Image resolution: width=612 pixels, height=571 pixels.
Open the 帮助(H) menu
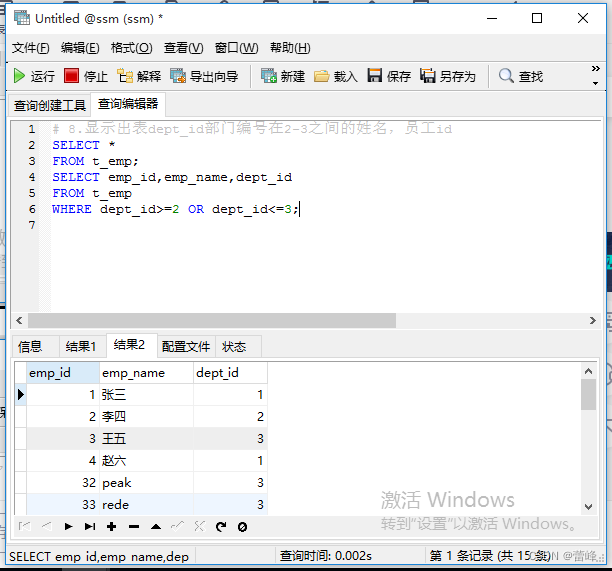tap(290, 48)
